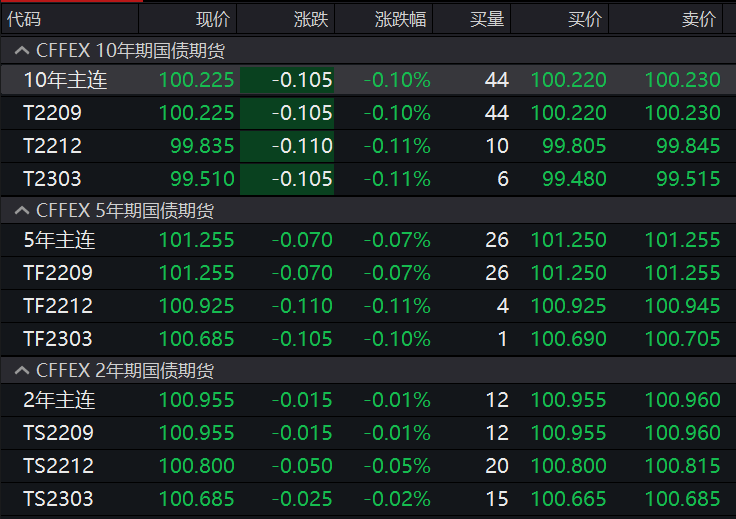Select the 2年主连 contract row

tap(59, 400)
